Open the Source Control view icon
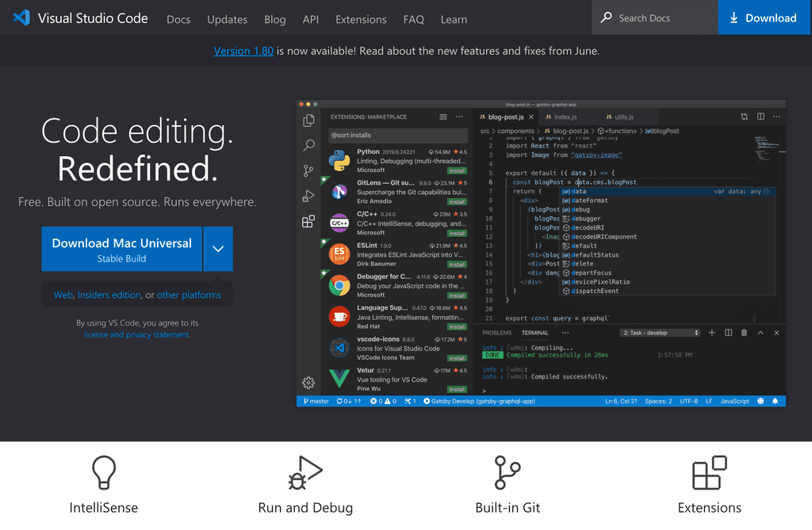The height and width of the screenshot is (530, 812). point(308,170)
